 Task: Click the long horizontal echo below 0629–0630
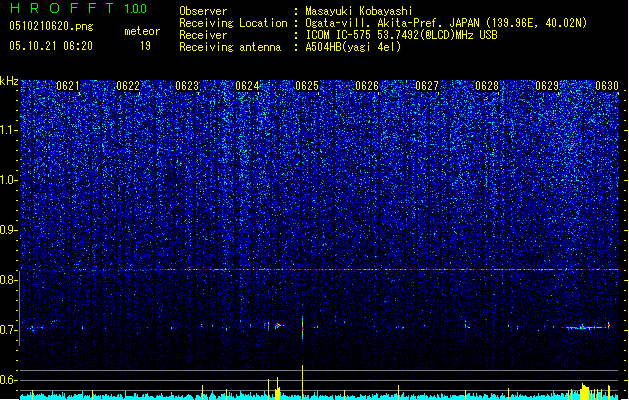coord(588,327)
